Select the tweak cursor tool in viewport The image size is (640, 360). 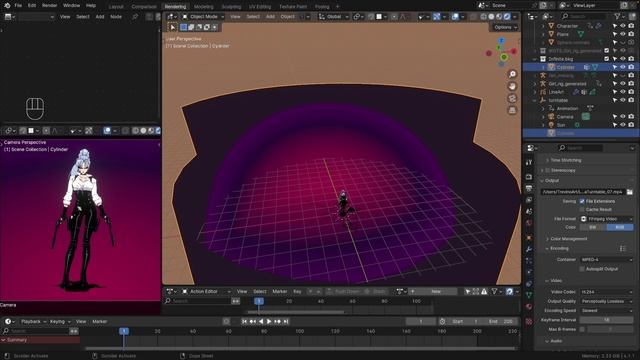tap(173, 27)
